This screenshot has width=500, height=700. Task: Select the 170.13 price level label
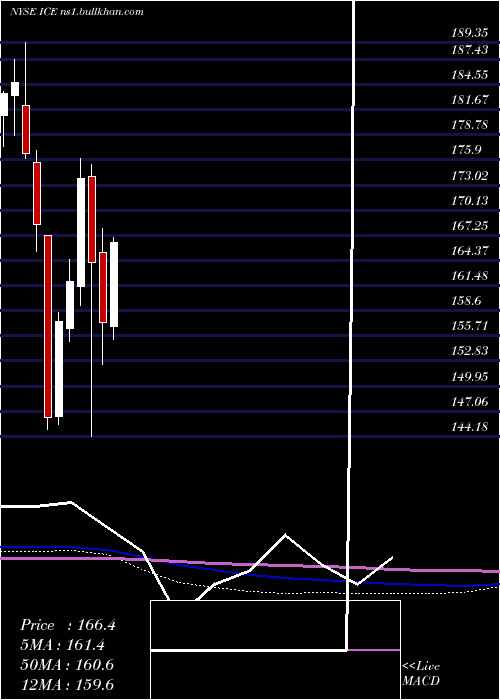click(470, 200)
